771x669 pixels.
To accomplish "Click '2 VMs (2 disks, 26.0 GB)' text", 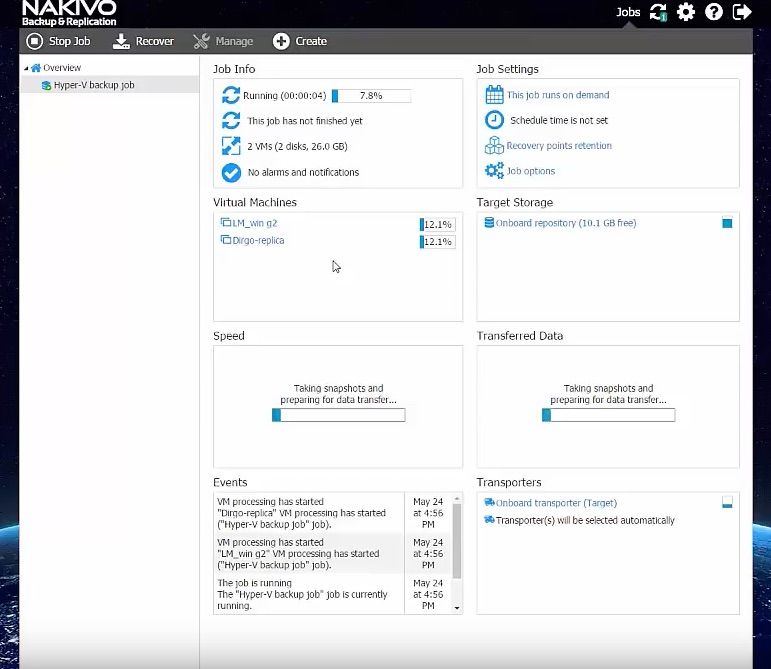I will (297, 146).
